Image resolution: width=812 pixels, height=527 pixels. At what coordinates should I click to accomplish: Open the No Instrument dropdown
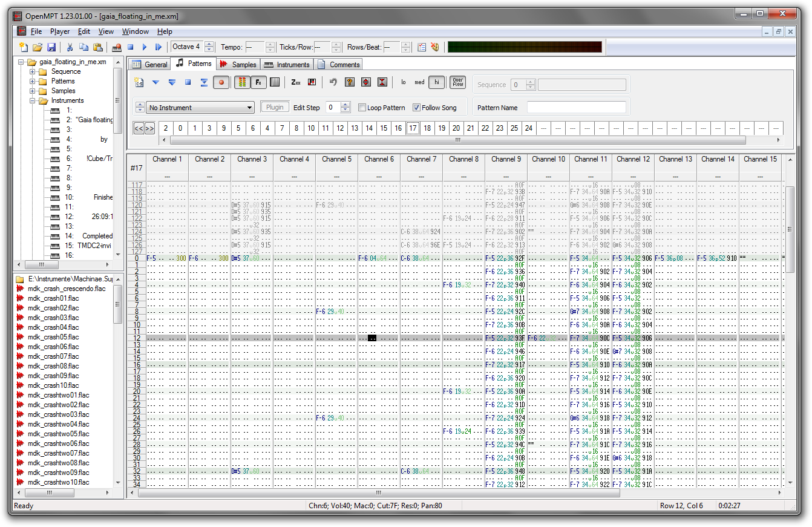pos(200,108)
